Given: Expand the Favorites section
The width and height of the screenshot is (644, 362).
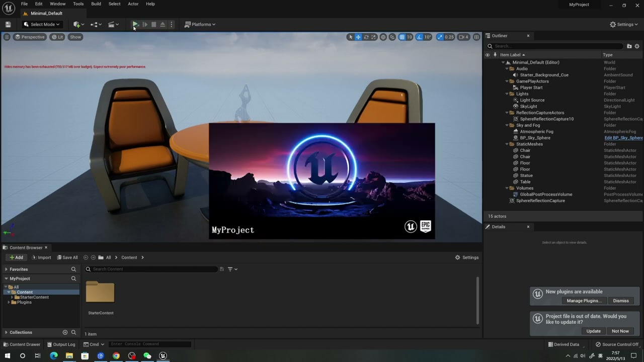Looking at the screenshot, I should (6, 269).
